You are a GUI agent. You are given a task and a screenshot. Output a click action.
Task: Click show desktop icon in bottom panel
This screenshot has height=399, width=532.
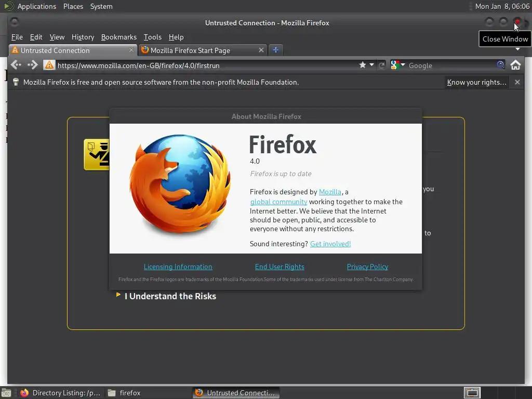pyautogui.click(x=6, y=393)
